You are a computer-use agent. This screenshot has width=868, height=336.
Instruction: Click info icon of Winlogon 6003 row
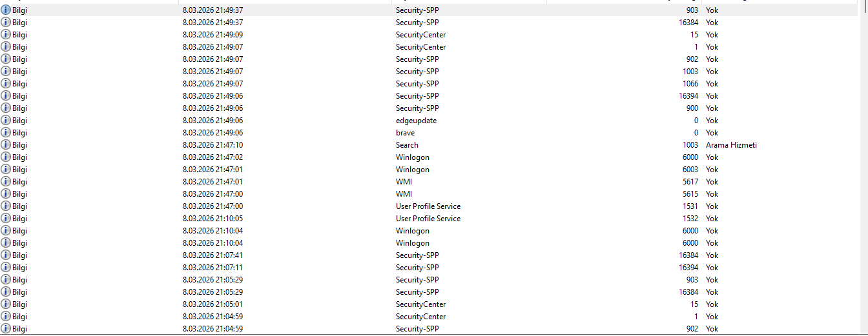[6, 170]
